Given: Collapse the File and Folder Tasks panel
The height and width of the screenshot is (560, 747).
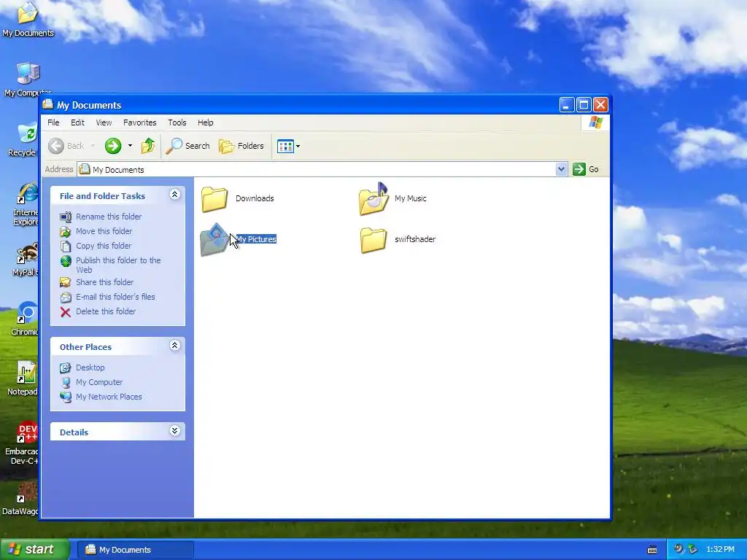Looking at the screenshot, I should 175,194.
